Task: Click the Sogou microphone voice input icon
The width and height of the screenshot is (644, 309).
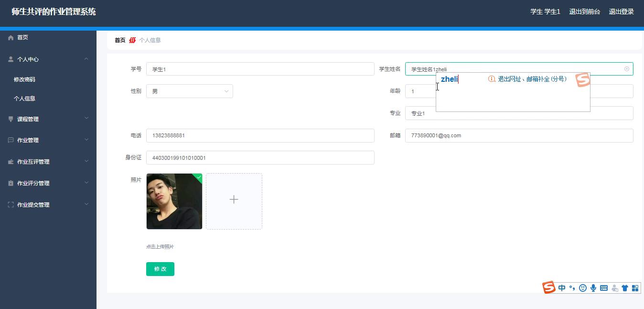Action: pos(593,288)
